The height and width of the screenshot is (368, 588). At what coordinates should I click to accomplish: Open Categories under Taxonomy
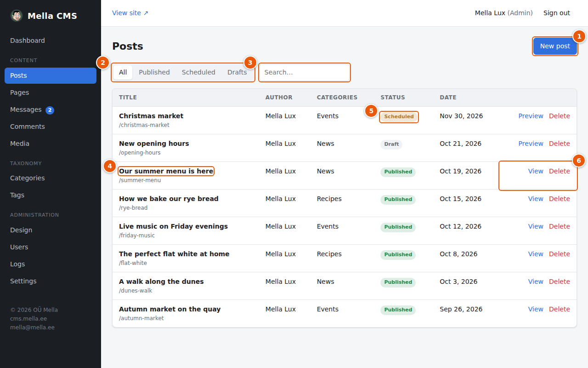tap(51, 178)
